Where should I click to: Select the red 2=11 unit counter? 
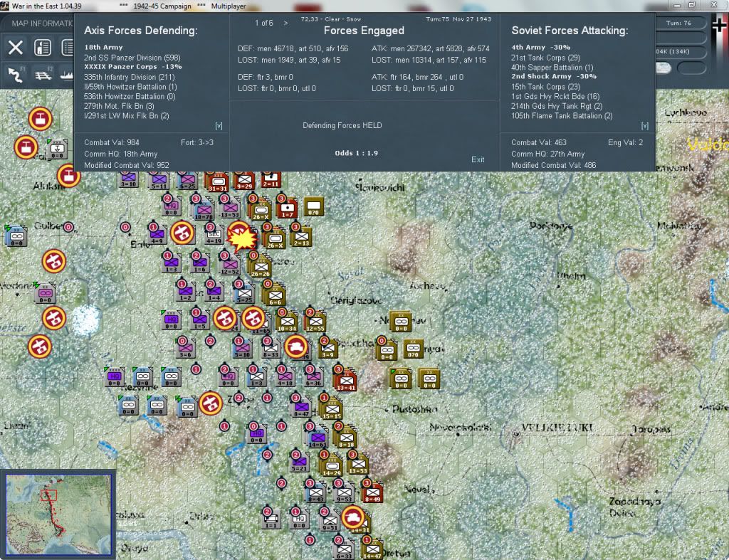point(271,179)
